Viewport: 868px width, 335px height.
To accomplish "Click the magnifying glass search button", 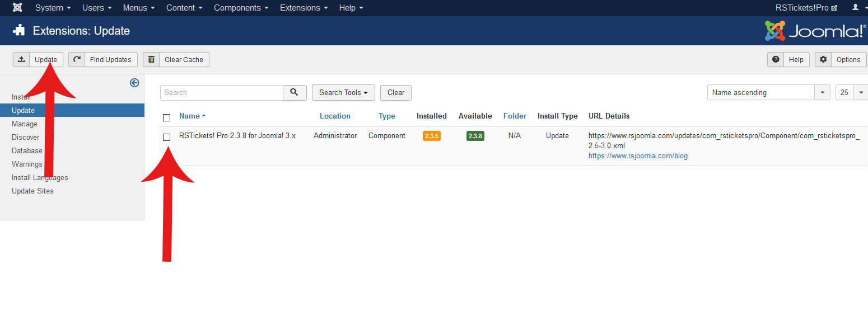I will click(295, 93).
